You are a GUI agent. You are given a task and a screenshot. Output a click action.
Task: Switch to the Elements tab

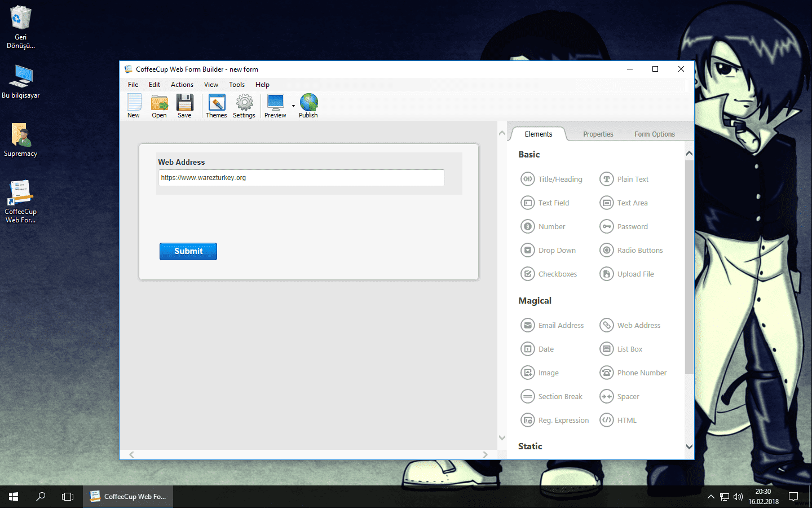point(539,134)
